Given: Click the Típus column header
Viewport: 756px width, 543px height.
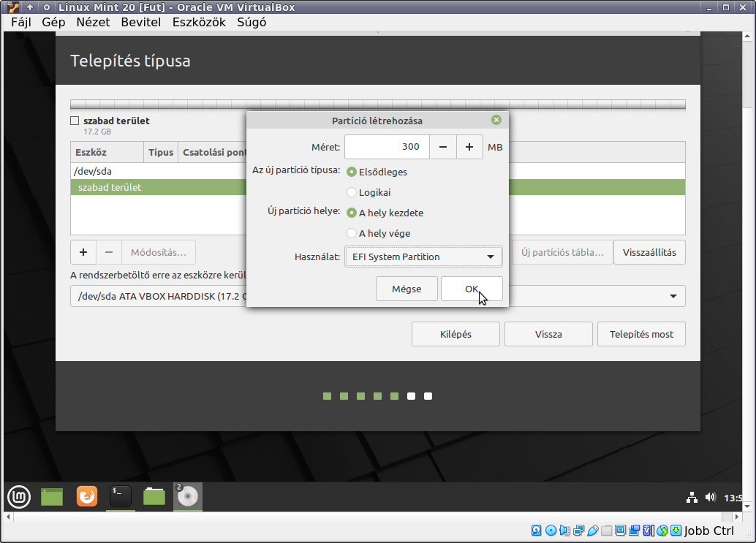Looking at the screenshot, I should (x=161, y=152).
